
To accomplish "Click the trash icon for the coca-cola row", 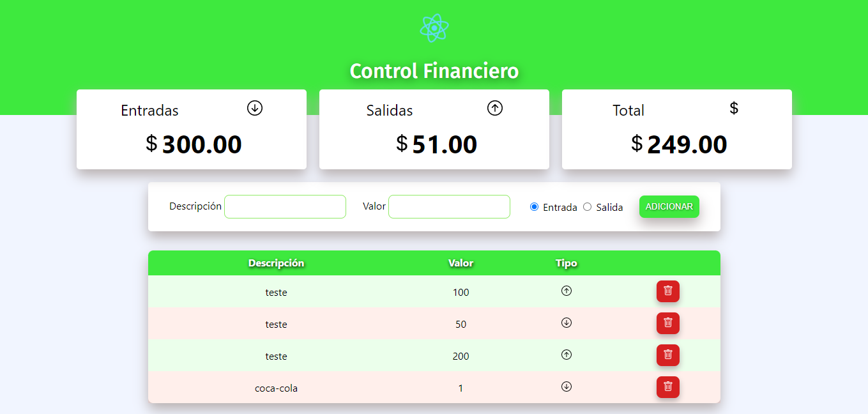I will tap(667, 387).
